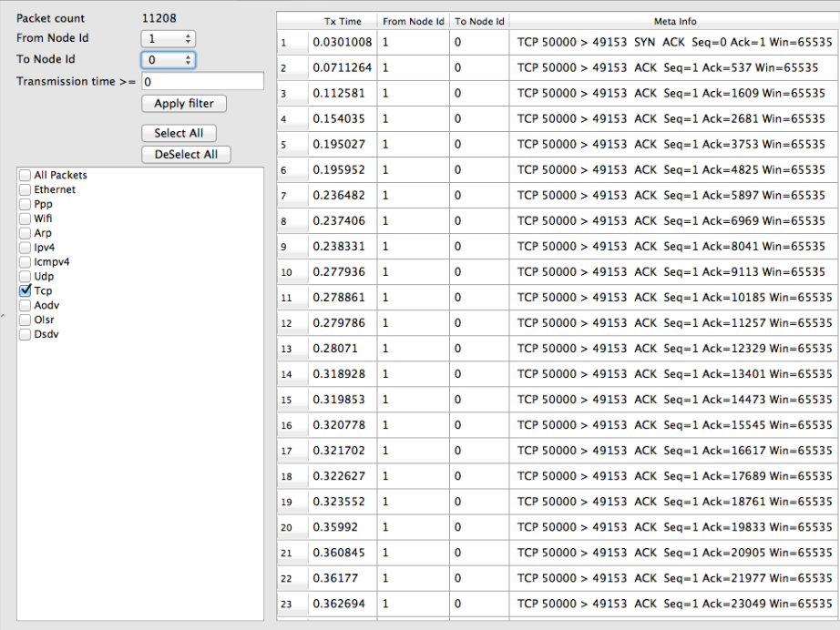The height and width of the screenshot is (630, 840).
Task: Check the Udp filter checkbox
Action: click(x=25, y=276)
